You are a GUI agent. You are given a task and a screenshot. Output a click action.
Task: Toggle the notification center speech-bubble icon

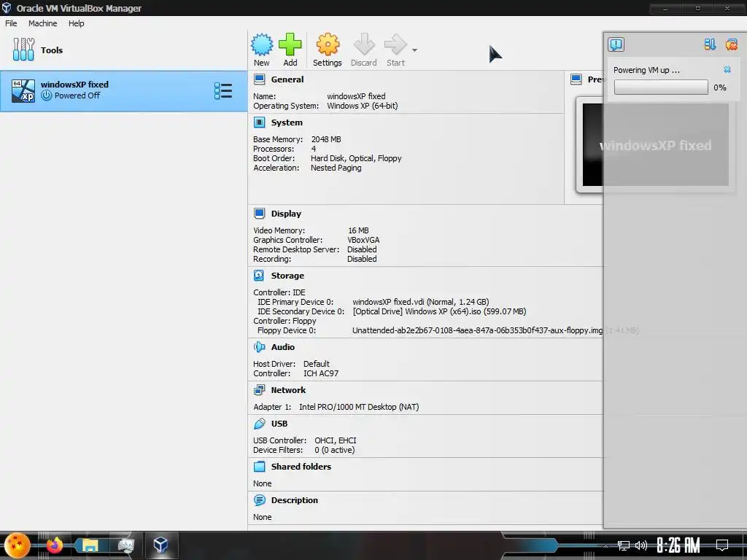click(616, 44)
